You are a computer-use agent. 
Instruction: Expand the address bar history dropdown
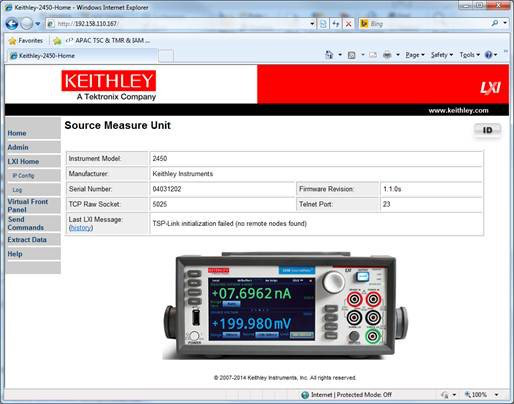coord(312,24)
